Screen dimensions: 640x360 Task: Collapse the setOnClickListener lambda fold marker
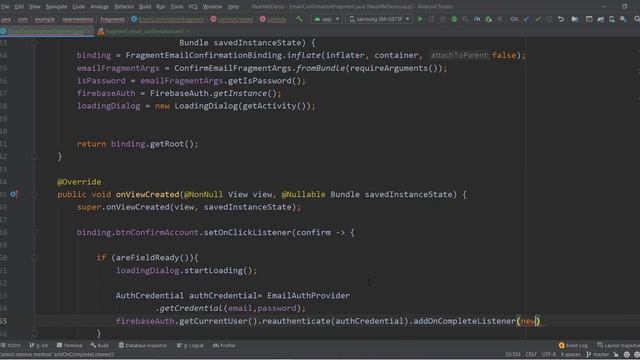(x=35, y=233)
